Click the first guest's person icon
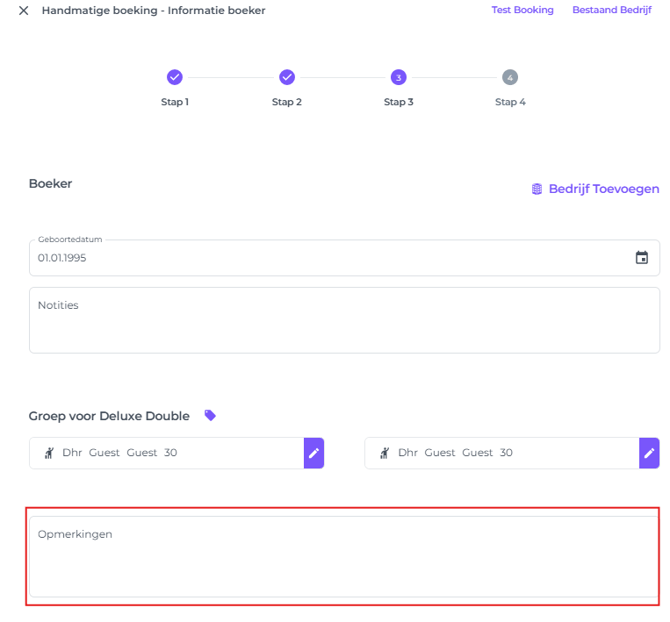Screen dimensions: 670x622 (x=48, y=453)
